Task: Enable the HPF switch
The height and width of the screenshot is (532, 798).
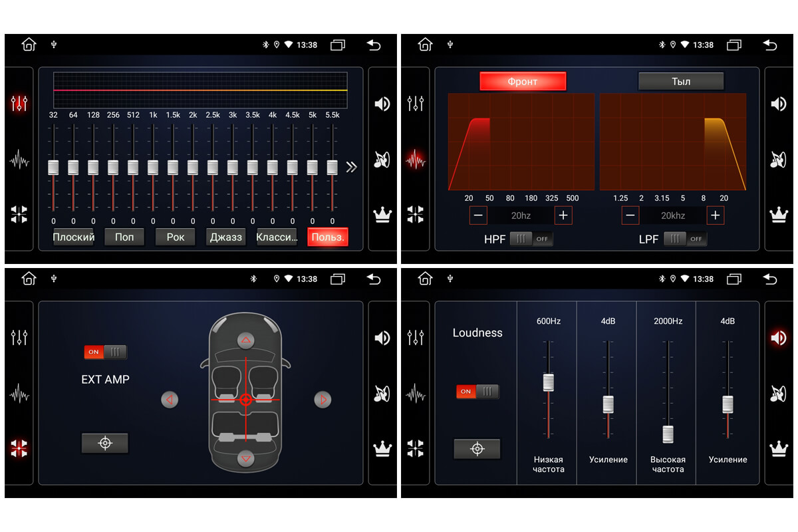Action: point(531,239)
